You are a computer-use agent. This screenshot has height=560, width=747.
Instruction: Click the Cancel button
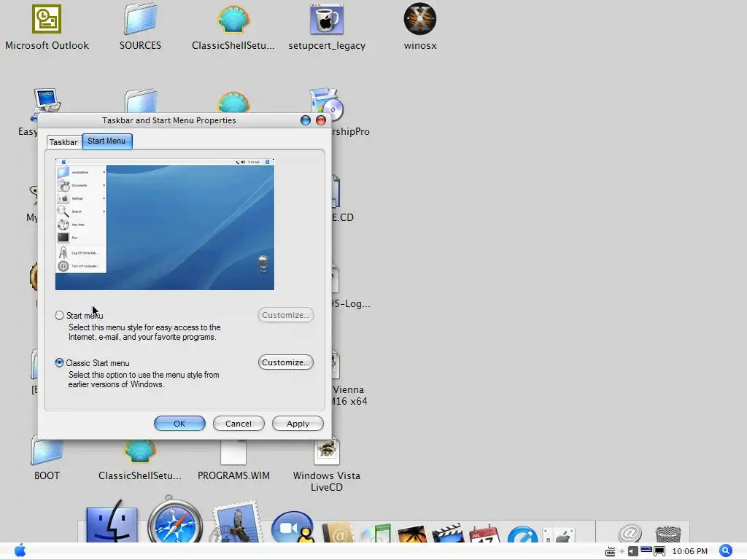coord(239,424)
